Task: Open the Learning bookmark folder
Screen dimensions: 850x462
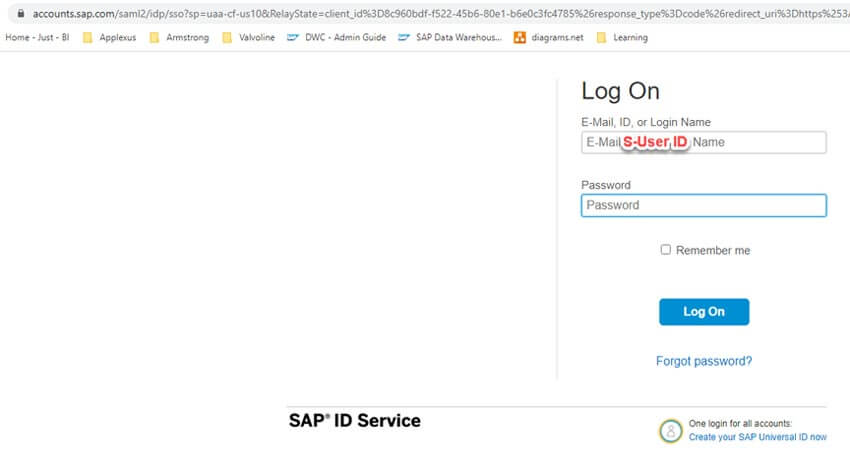Action: [x=622, y=37]
